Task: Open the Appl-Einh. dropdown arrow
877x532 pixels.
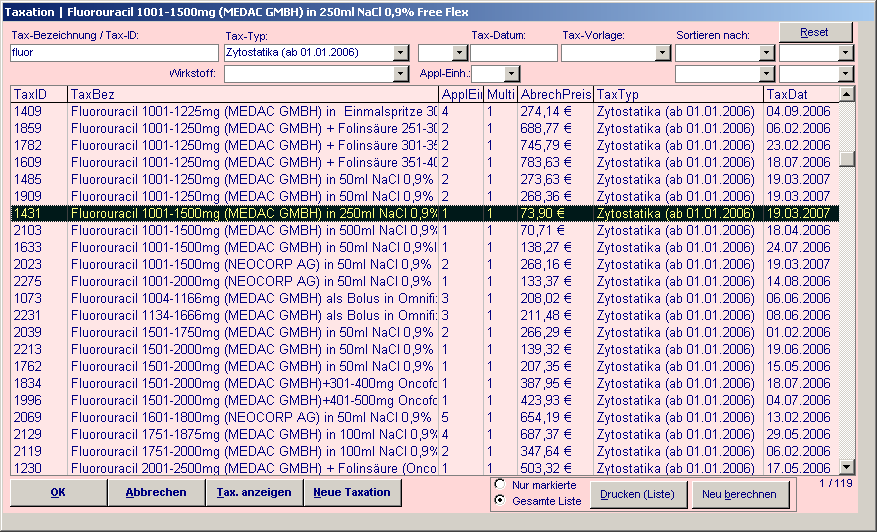Action: [x=512, y=74]
